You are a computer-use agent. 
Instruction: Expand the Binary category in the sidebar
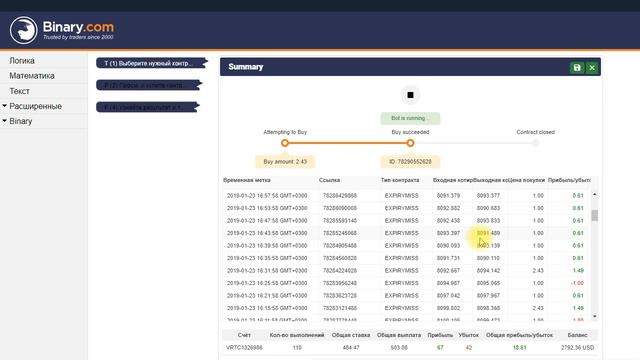coord(20,121)
